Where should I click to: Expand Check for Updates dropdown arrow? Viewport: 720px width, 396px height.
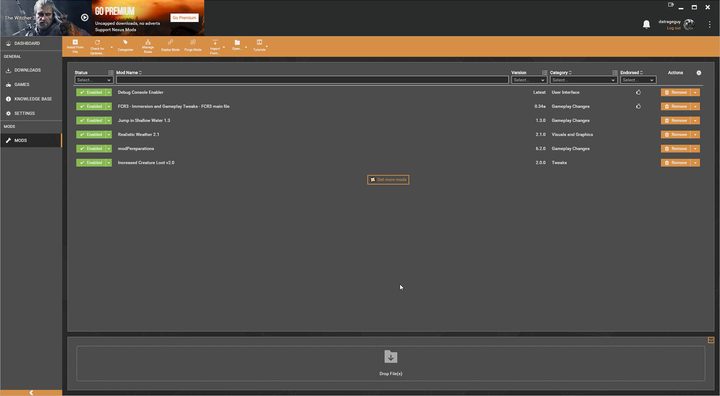pos(111,47)
